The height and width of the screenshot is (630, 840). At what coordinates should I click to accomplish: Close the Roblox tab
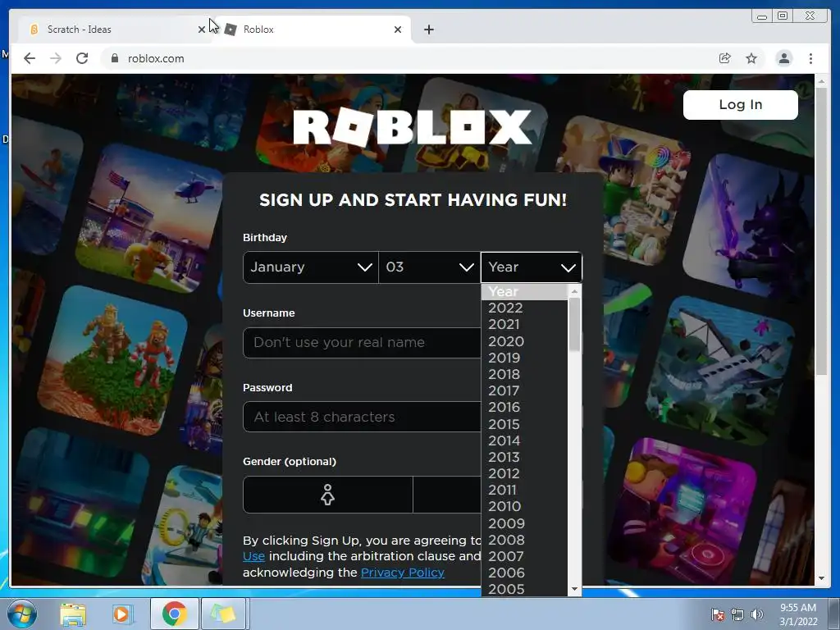398,30
